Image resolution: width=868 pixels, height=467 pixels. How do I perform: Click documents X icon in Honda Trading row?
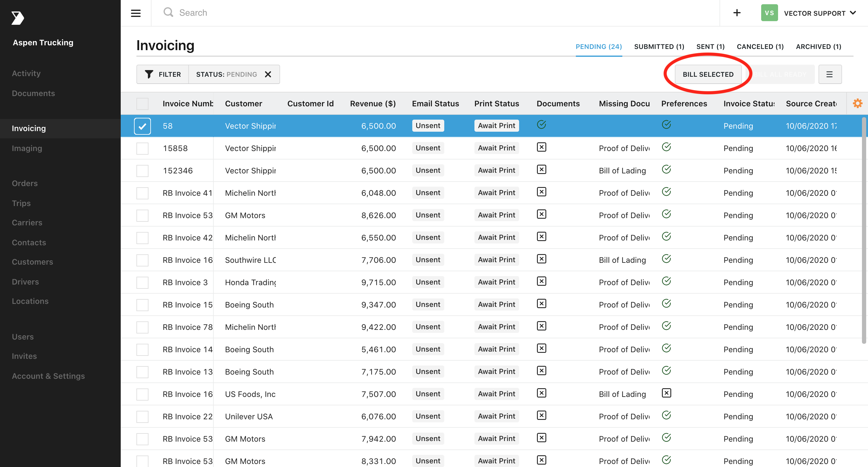pyautogui.click(x=541, y=282)
